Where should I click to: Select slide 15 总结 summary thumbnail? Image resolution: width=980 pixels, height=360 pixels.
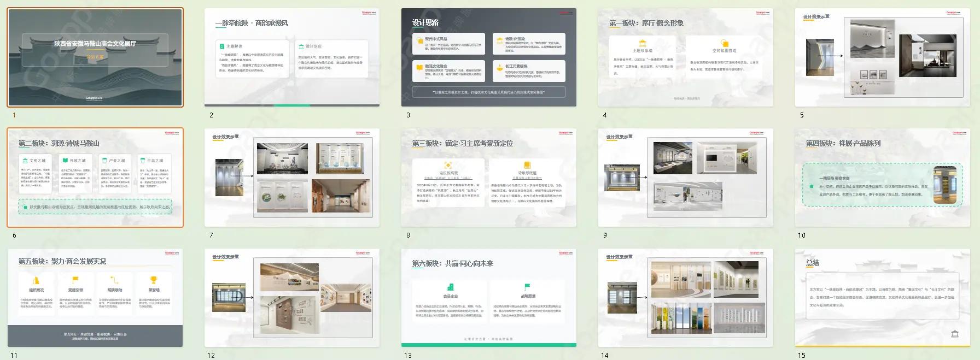[883, 298]
